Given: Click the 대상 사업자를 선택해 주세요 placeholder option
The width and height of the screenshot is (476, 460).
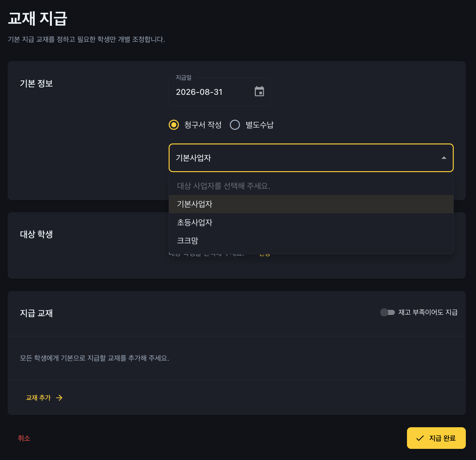Looking at the screenshot, I should click(311, 186).
